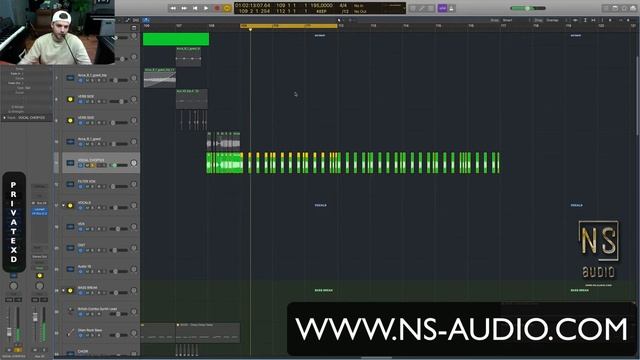The width and height of the screenshot is (640, 360).
Task: Click the VERB SIDE track yellow icon
Action: [x=70, y=99]
